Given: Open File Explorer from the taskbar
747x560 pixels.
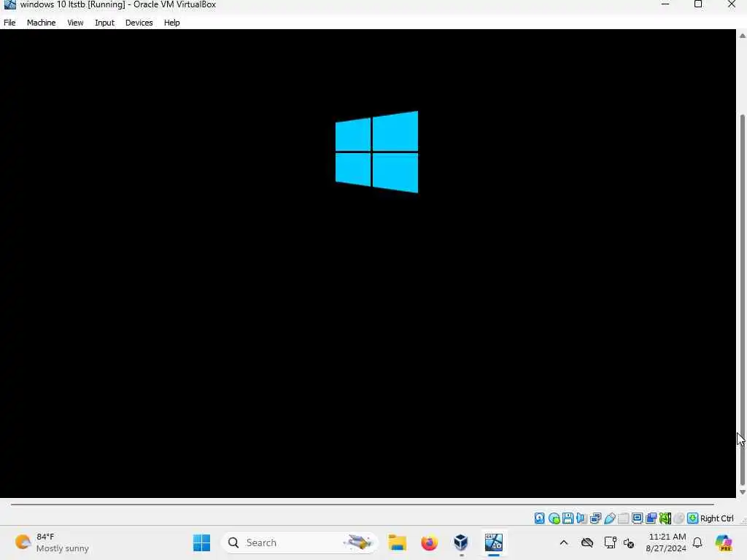Looking at the screenshot, I should pyautogui.click(x=397, y=542).
